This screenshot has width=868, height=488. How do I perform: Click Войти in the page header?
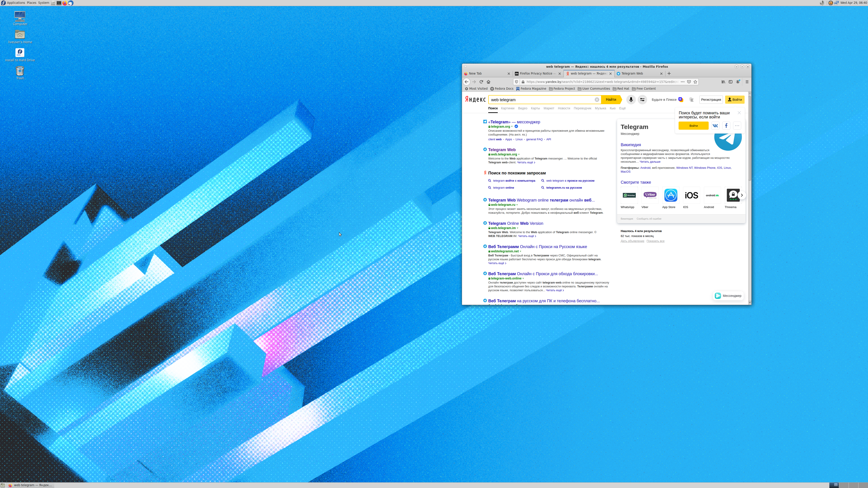(735, 100)
